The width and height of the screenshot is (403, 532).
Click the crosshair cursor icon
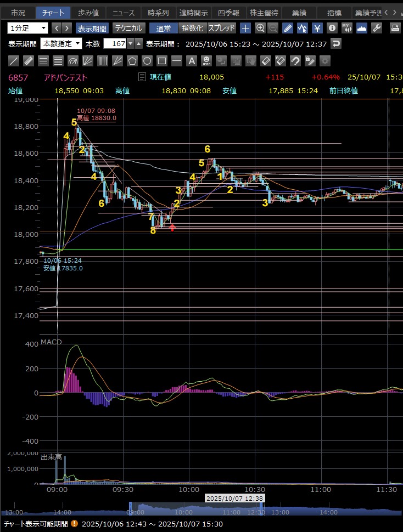click(x=245, y=28)
